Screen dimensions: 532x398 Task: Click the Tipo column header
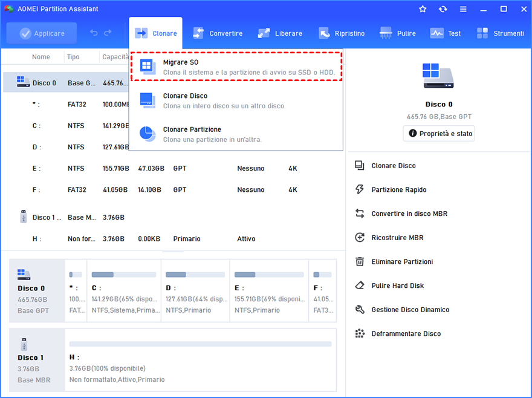click(x=73, y=57)
